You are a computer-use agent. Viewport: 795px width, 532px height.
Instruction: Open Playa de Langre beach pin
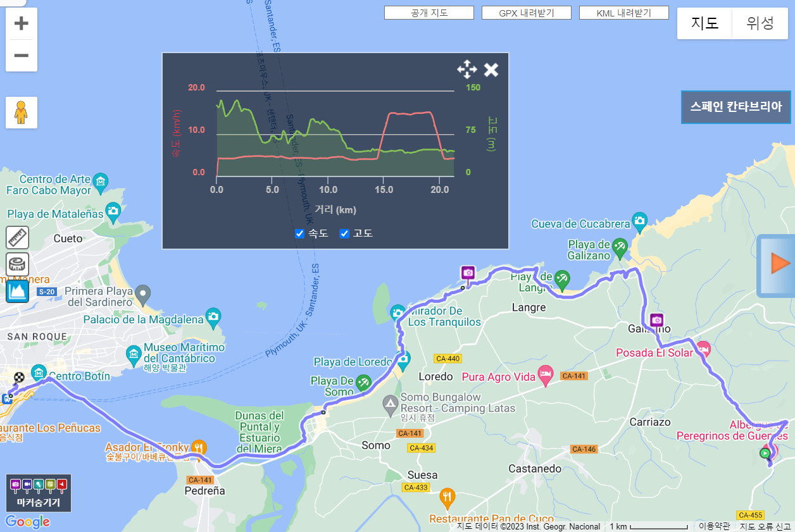coord(561,279)
